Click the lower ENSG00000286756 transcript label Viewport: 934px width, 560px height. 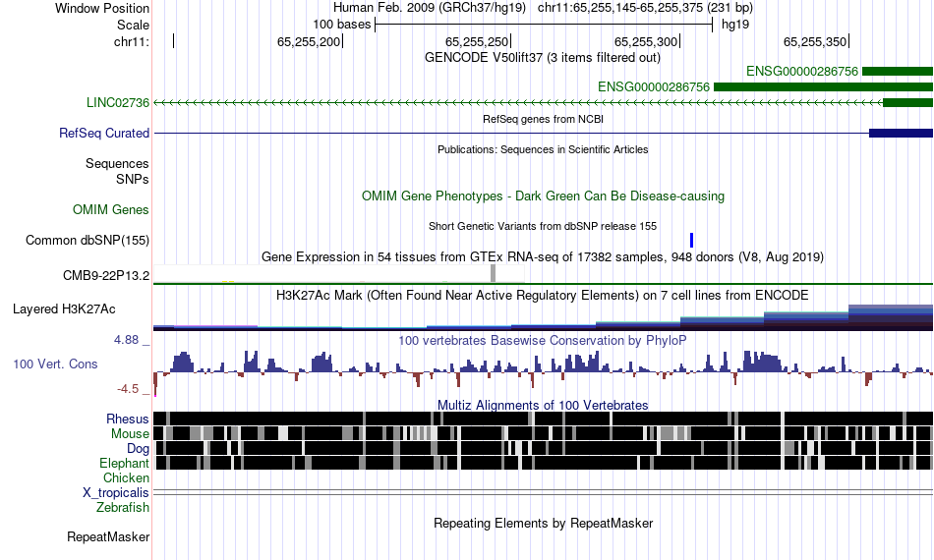(654, 86)
